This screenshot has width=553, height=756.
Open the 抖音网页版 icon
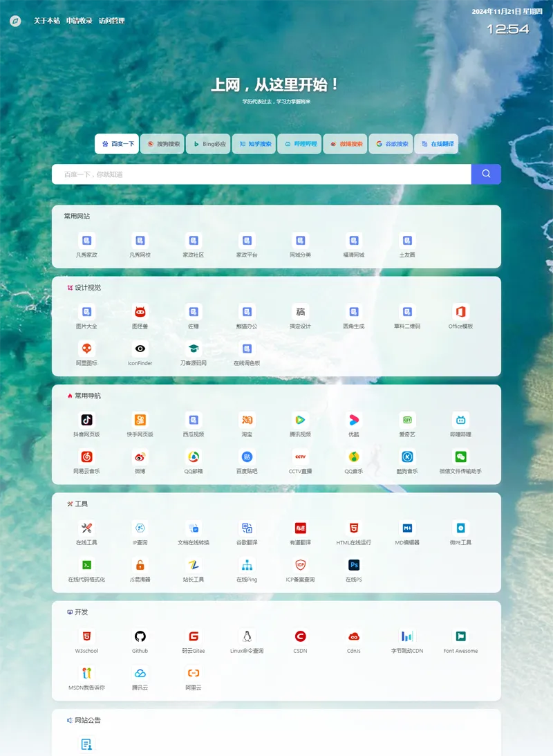tap(85, 421)
